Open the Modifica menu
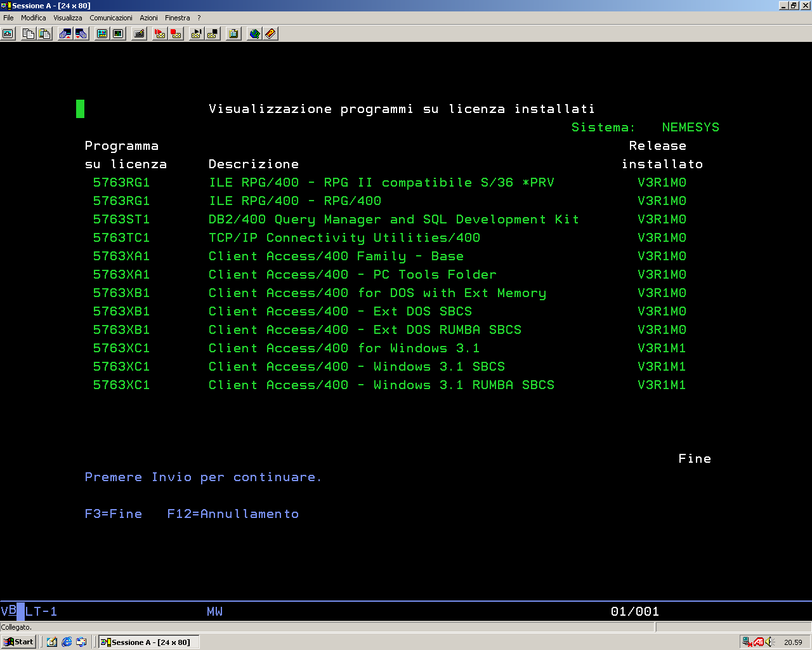Image resolution: width=812 pixels, height=650 pixels. point(34,18)
